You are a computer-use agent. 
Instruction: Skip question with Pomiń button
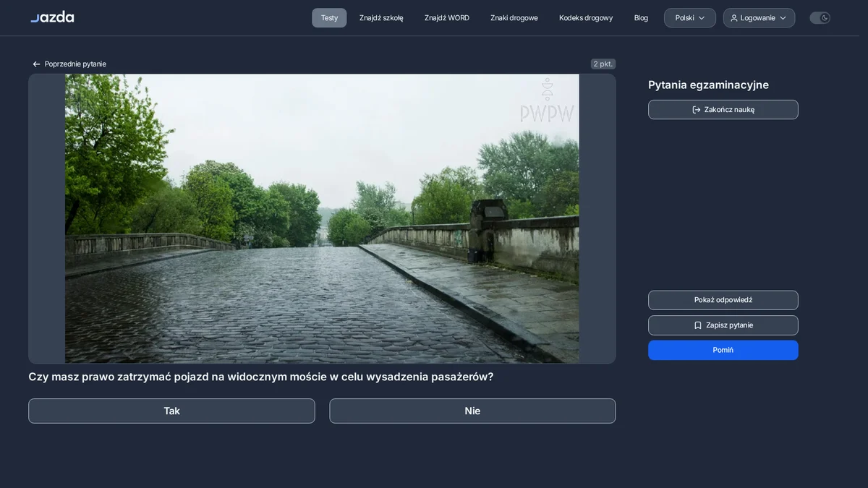tap(723, 350)
